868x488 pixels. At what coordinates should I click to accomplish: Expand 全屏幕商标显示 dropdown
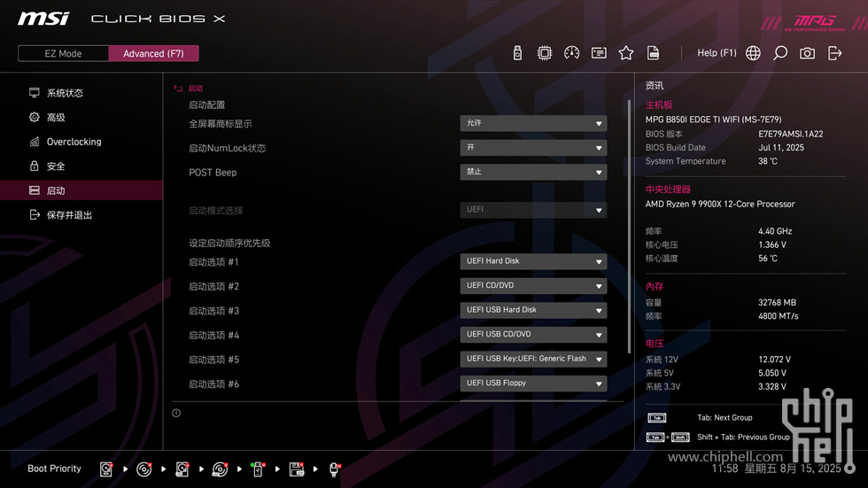coord(533,123)
